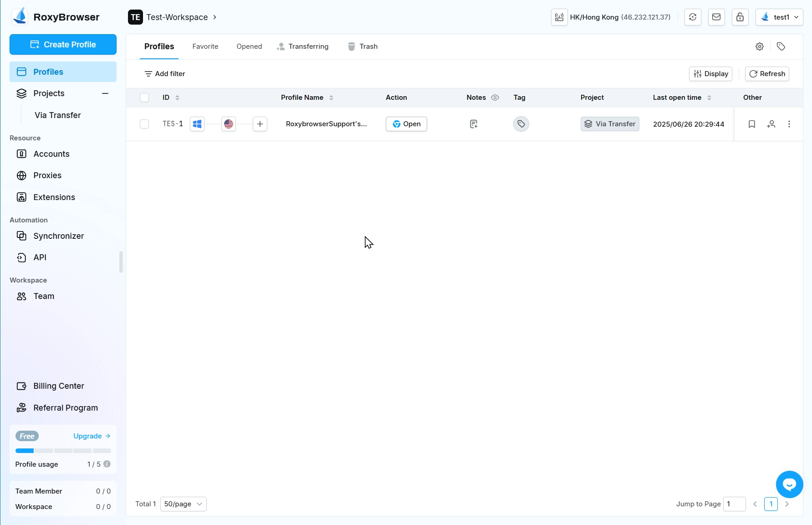Open the live chat support bubble
Image resolution: width=812 pixels, height=525 pixels.
pyautogui.click(x=790, y=484)
